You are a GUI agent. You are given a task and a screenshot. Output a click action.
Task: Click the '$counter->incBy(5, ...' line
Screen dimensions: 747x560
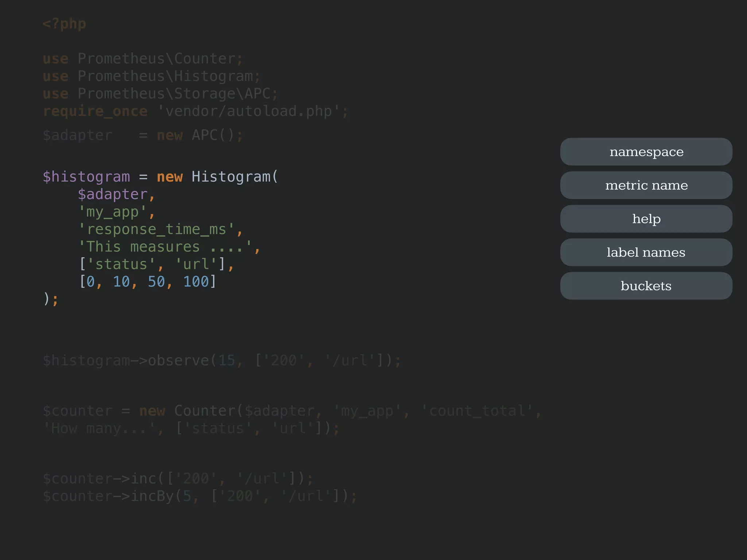point(200,496)
